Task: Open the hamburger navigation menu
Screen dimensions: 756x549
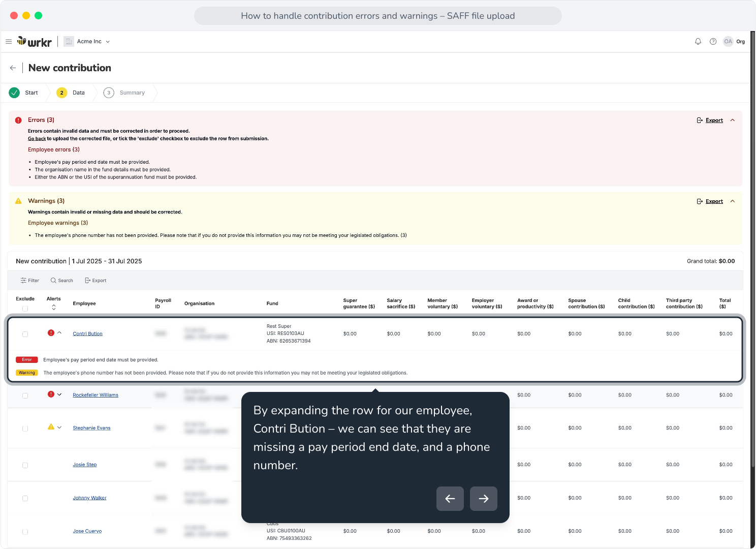Action: click(9, 42)
